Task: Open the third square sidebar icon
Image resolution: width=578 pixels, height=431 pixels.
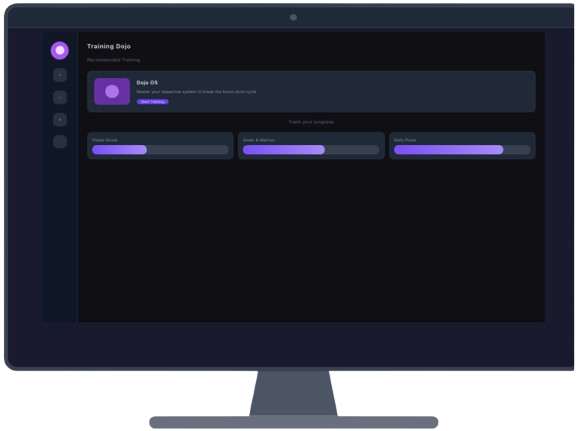Action: (60, 119)
